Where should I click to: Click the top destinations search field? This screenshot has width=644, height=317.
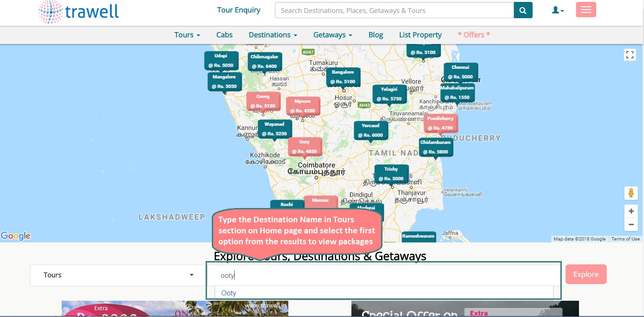[x=394, y=10]
